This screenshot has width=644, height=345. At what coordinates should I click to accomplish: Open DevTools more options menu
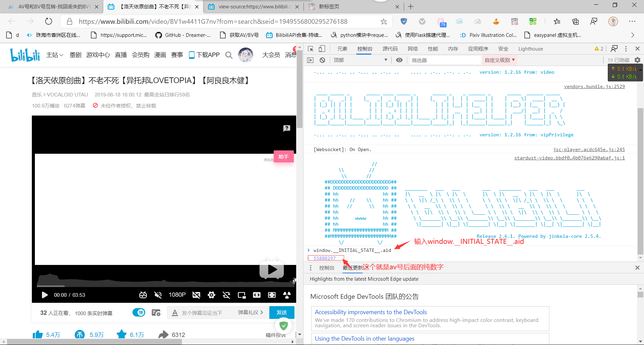click(626, 49)
